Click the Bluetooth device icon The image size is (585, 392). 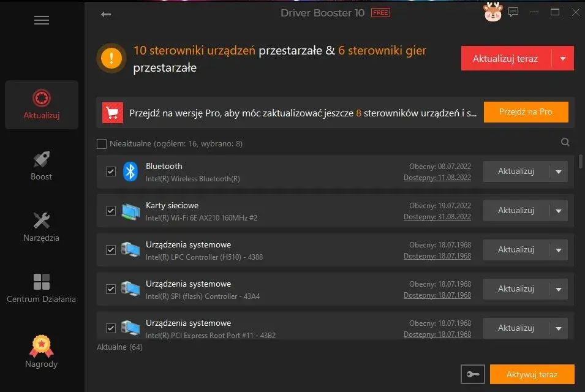coord(129,171)
